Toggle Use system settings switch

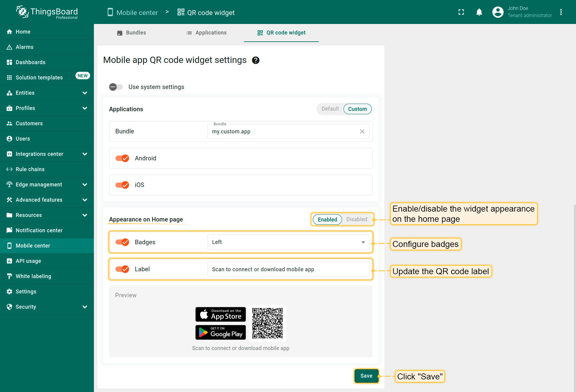click(x=116, y=87)
